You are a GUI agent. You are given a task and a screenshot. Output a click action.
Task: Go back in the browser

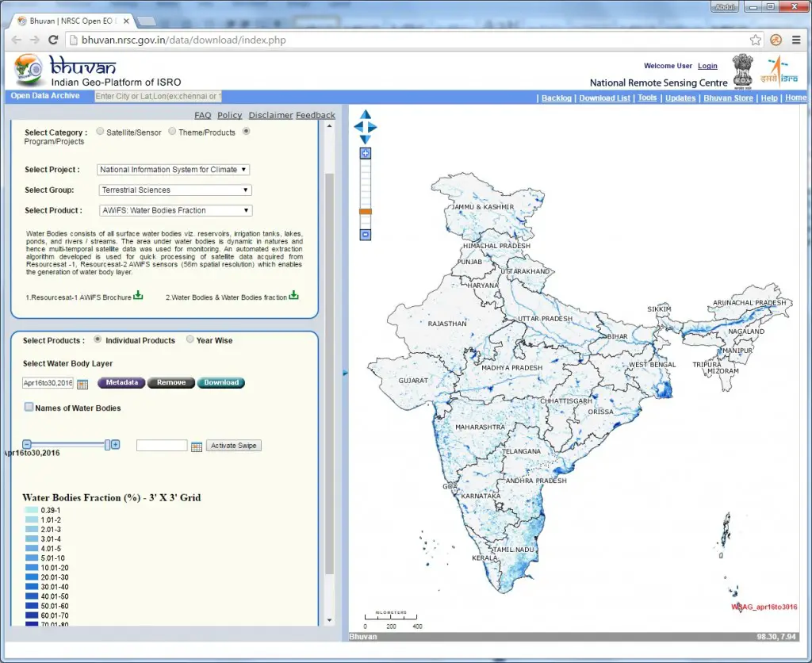tap(17, 40)
